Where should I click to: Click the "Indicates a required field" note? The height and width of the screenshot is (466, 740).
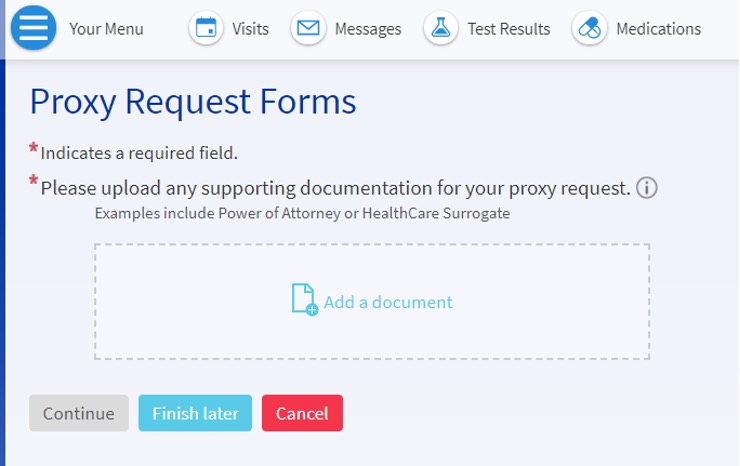(x=139, y=153)
